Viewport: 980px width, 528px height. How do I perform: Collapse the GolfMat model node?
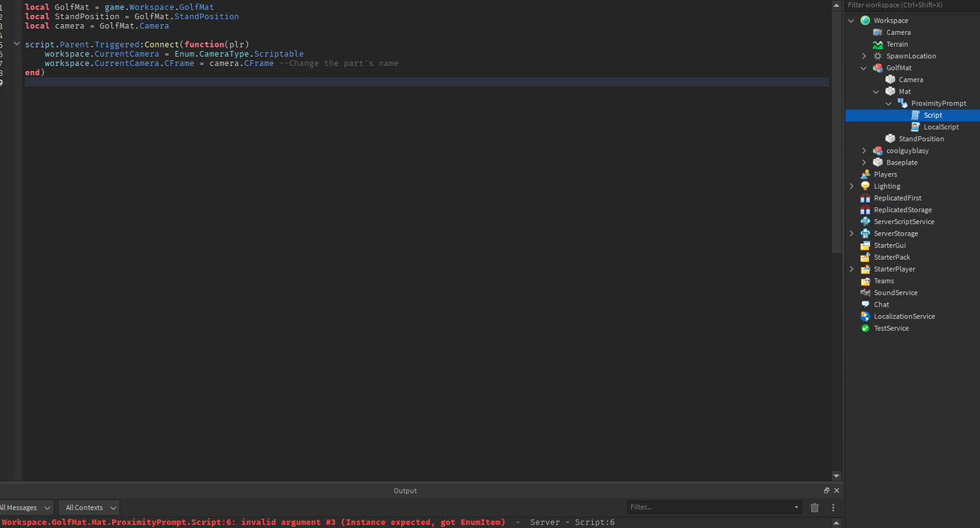tap(864, 68)
